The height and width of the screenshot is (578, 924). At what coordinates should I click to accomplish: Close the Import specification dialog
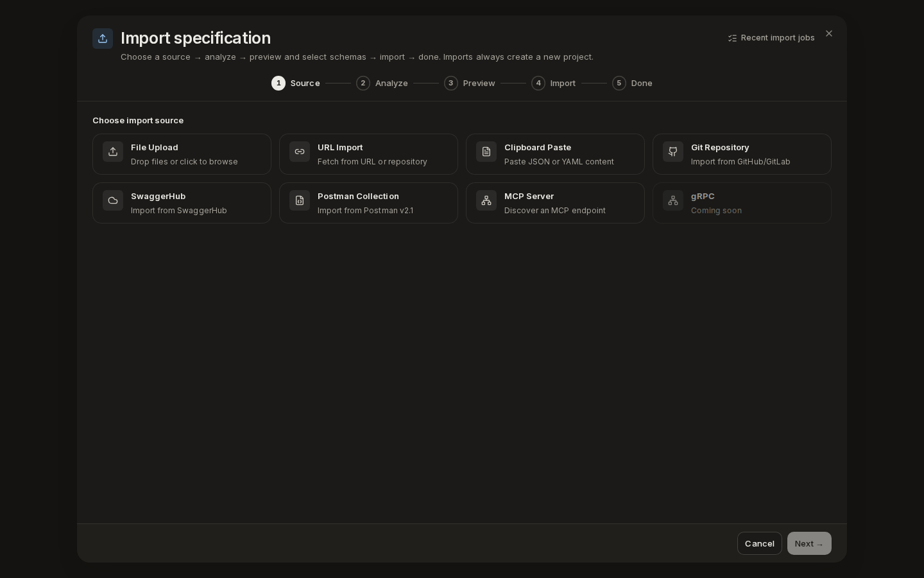coord(829,33)
